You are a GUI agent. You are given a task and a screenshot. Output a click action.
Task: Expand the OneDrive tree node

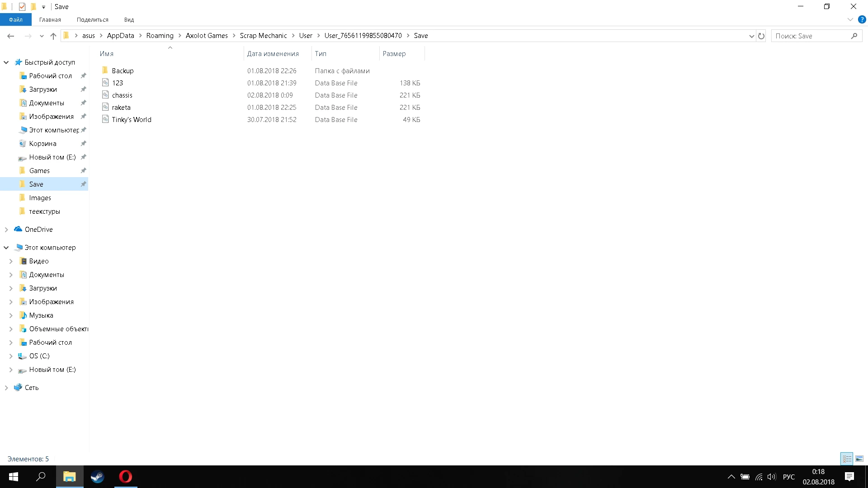[6, 230]
